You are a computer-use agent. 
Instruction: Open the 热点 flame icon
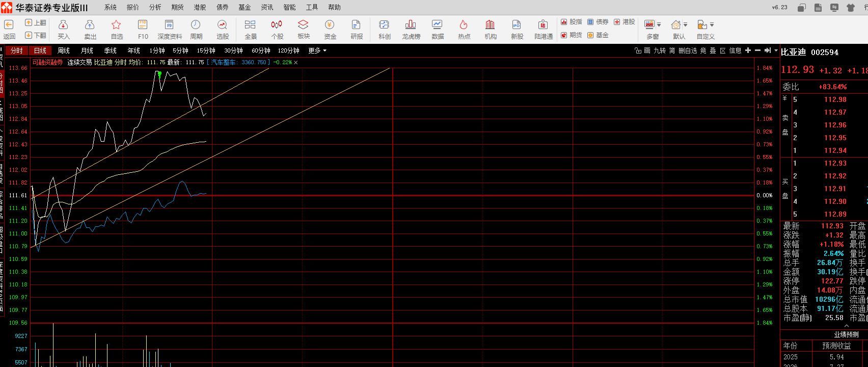[464, 24]
